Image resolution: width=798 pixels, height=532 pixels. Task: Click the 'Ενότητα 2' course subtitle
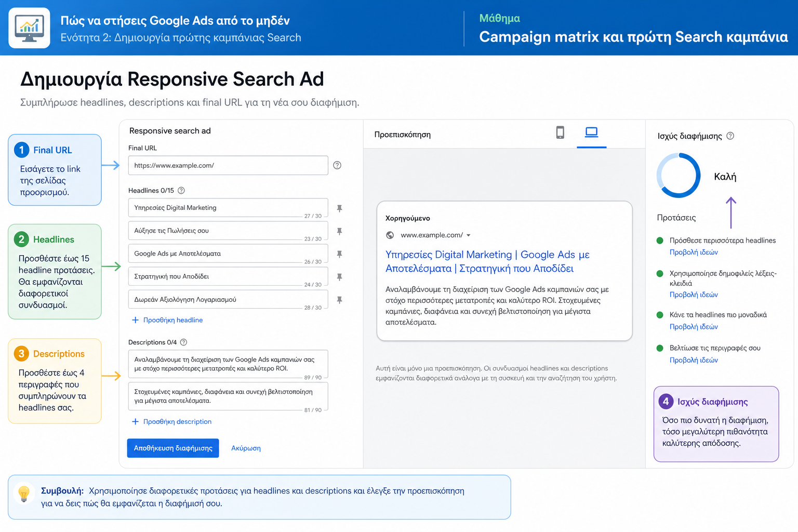[x=181, y=37]
